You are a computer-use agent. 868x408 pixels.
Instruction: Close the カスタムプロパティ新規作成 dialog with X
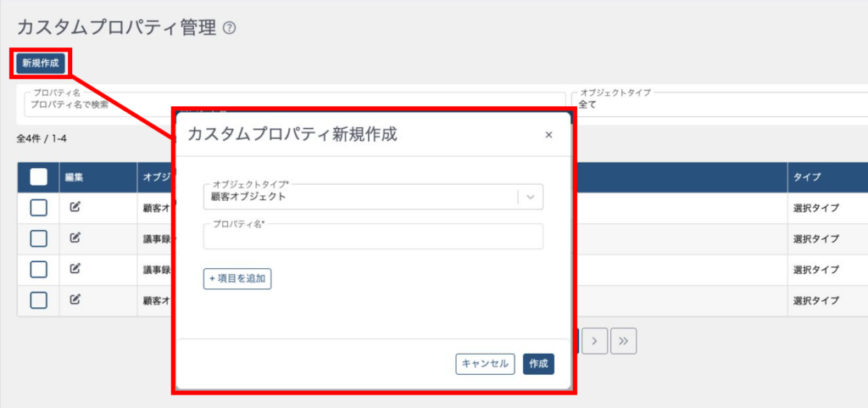[x=548, y=135]
